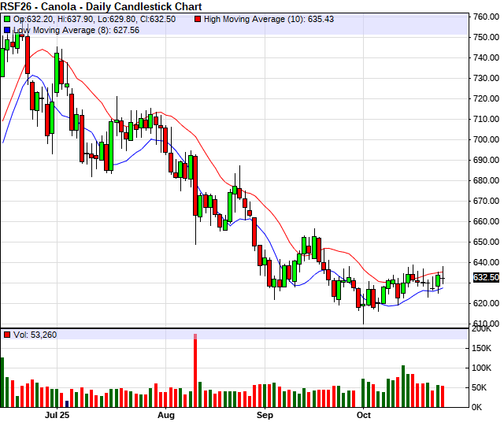Select the Aug date axis label

(x=165, y=413)
